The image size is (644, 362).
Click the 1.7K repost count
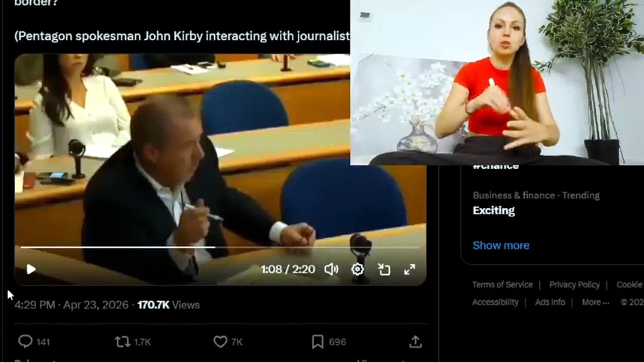tap(142, 342)
